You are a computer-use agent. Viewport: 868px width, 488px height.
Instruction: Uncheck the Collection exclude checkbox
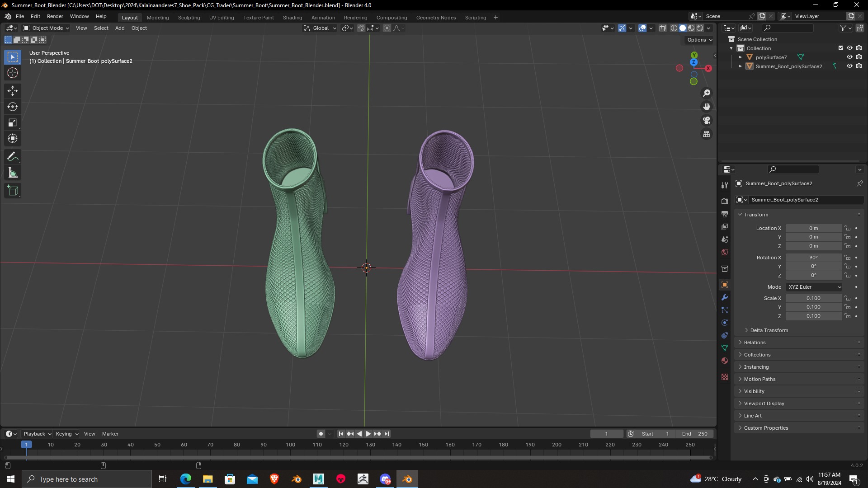[x=841, y=48]
